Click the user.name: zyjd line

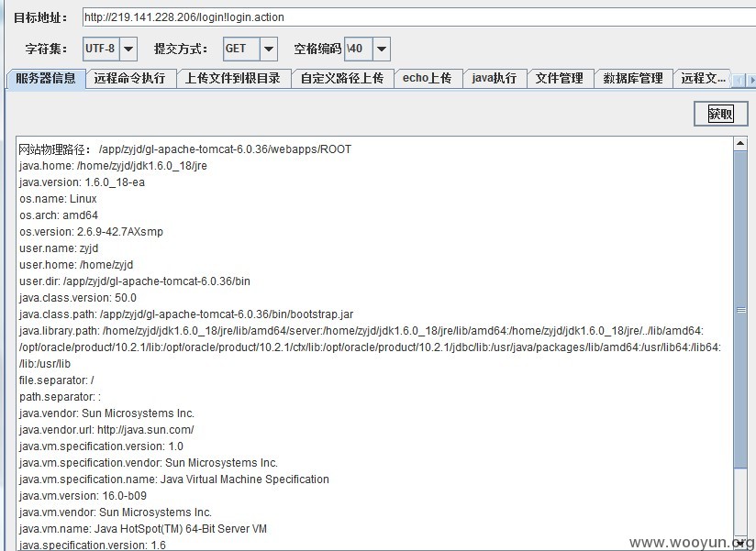coord(59,248)
